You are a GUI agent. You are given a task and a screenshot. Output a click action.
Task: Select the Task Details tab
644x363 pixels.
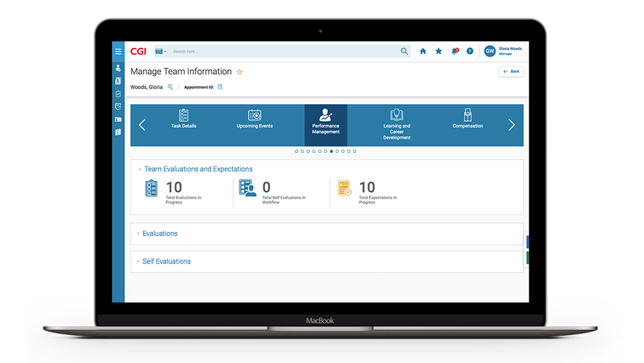click(184, 119)
